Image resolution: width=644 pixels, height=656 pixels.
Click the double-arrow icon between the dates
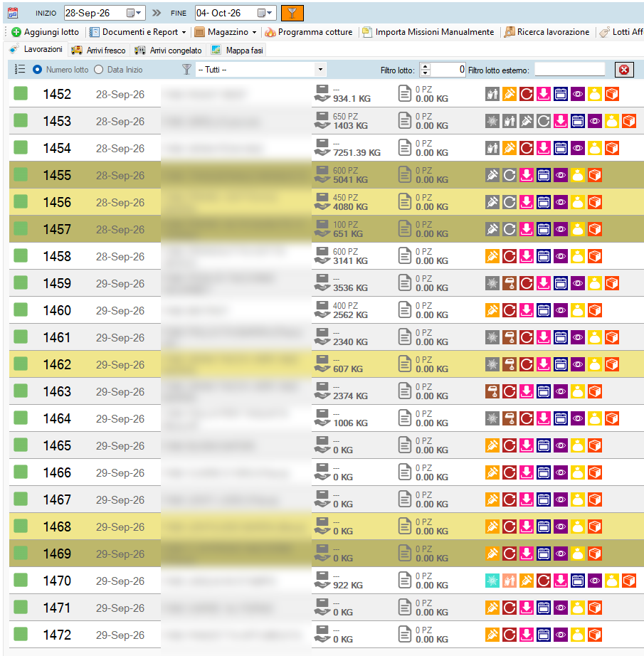click(157, 13)
